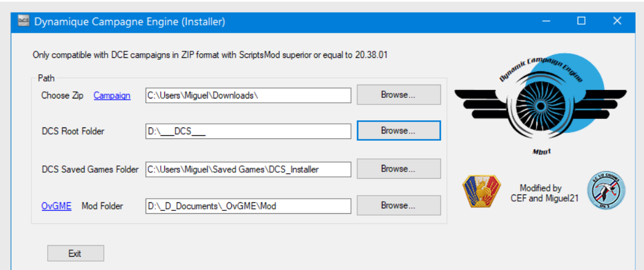Click the Exit button

pyautogui.click(x=76, y=253)
